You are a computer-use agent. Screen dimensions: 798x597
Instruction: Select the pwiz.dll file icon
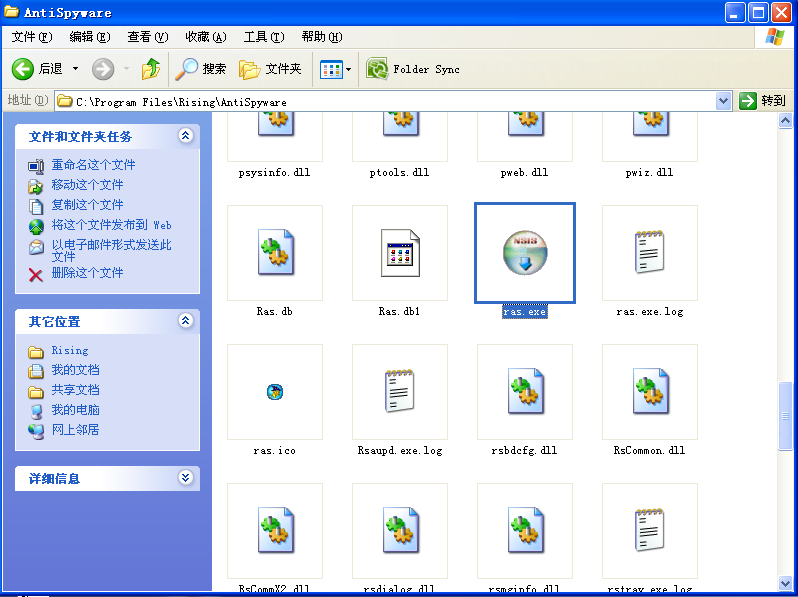pyautogui.click(x=650, y=125)
